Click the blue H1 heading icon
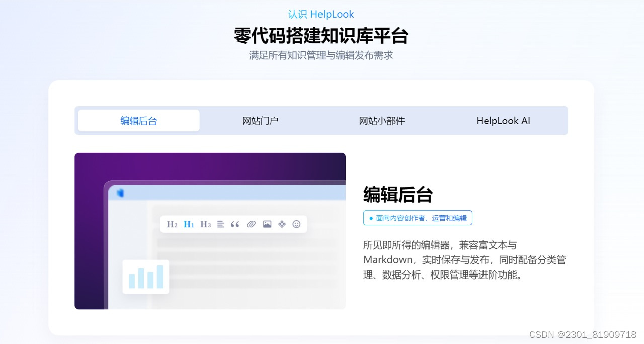644x344 pixels. (x=189, y=224)
